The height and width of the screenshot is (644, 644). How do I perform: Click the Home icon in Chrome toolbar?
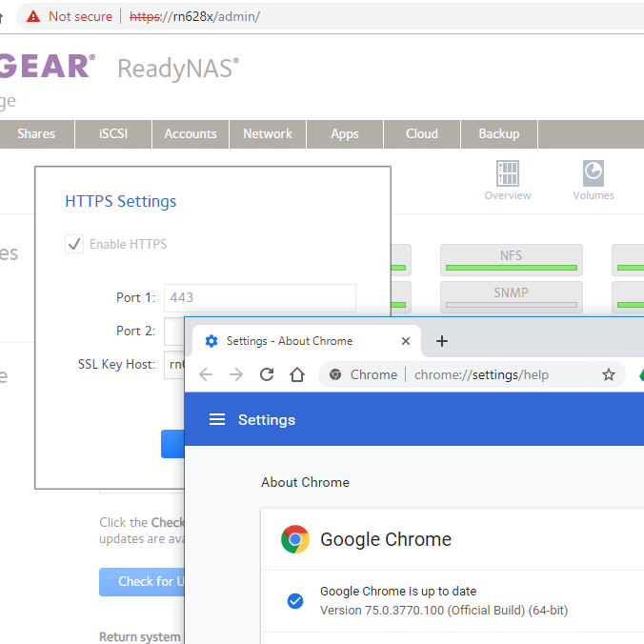297,374
